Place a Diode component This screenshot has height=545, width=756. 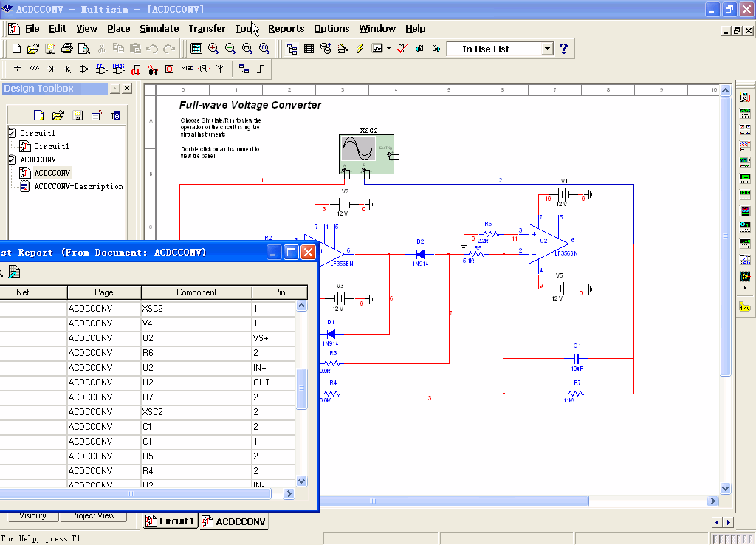pyautogui.click(x=51, y=69)
